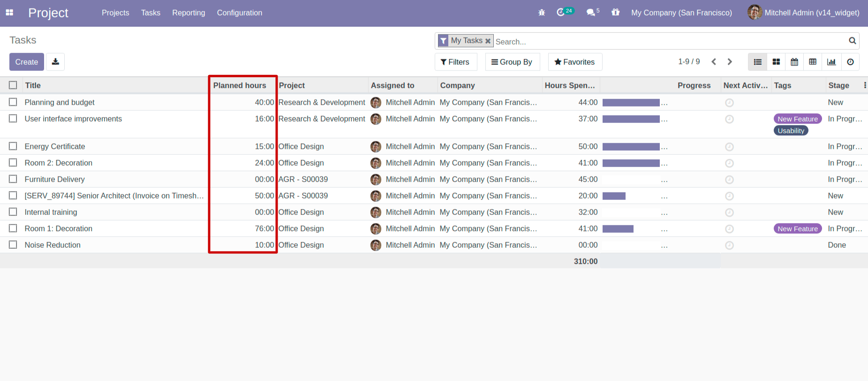The image size is (868, 381).
Task: Open company switcher My Company (San Francisco)
Action: [681, 13]
